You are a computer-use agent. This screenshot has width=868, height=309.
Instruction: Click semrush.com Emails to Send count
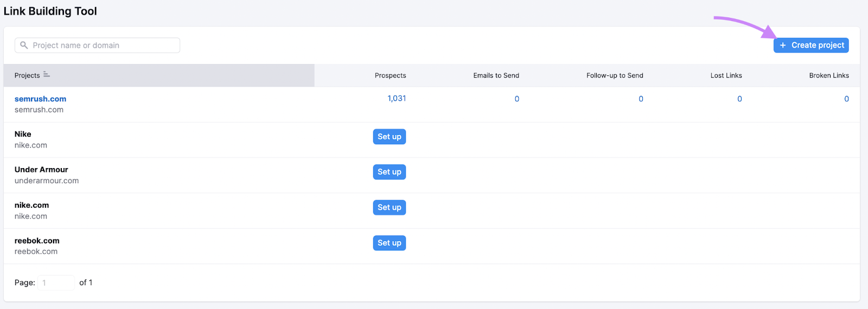[516, 99]
